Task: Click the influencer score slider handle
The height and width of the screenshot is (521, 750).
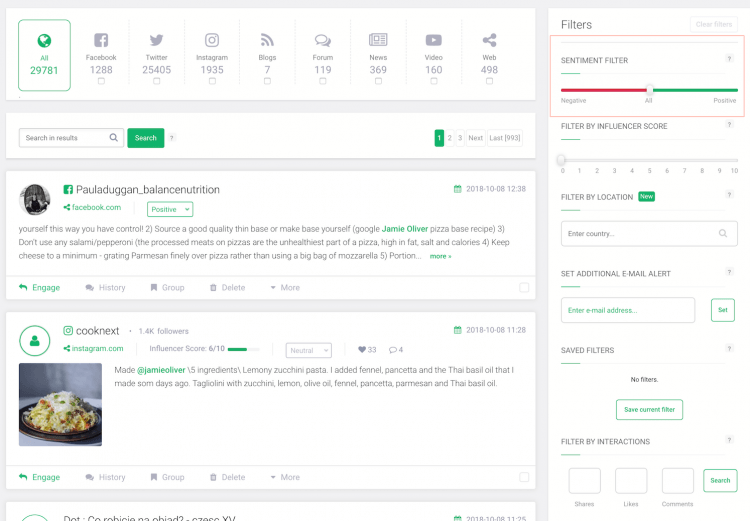Action: click(562, 160)
